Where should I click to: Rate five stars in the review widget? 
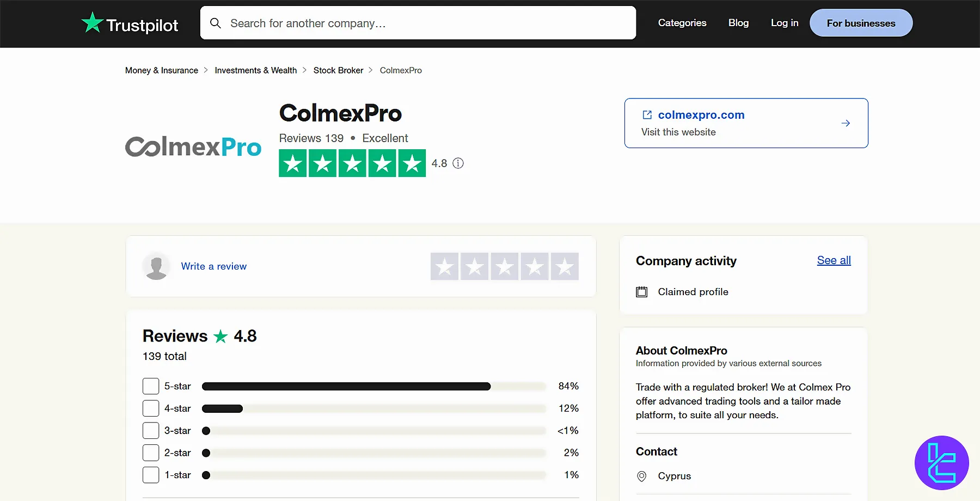coord(565,266)
